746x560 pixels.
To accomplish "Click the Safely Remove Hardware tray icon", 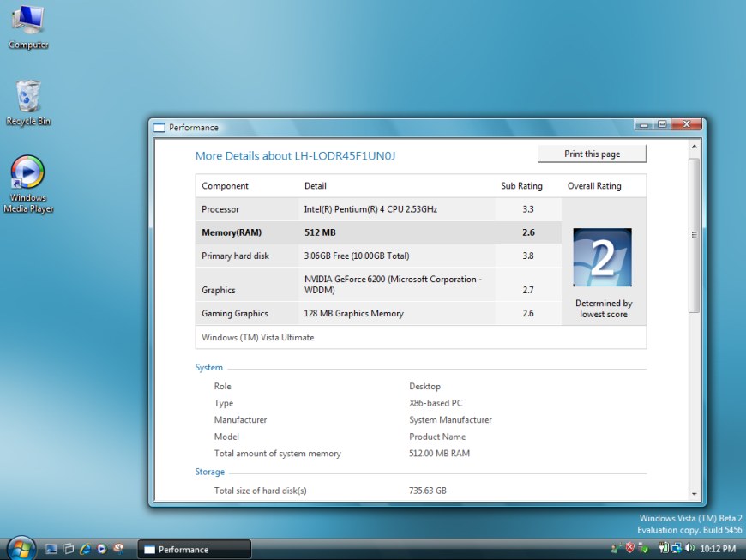I will pos(643,548).
